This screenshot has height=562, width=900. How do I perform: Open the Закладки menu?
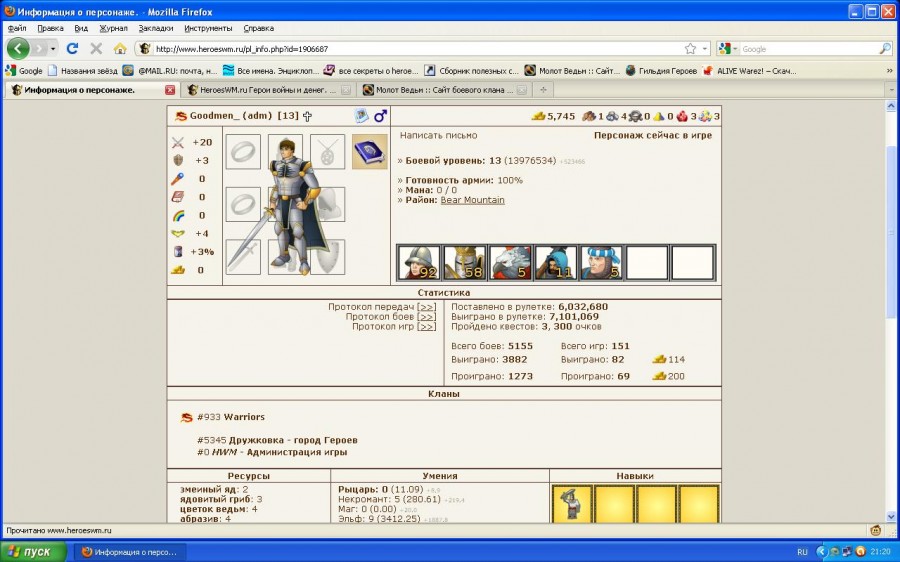(156, 28)
